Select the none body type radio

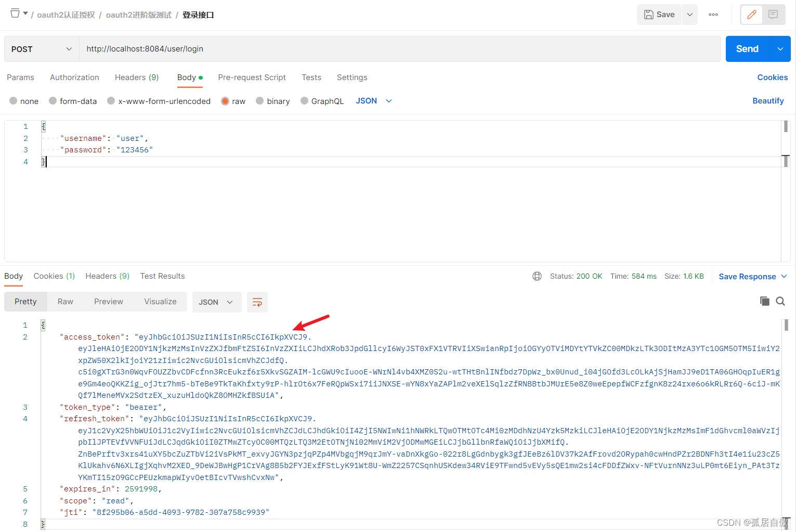[14, 101]
